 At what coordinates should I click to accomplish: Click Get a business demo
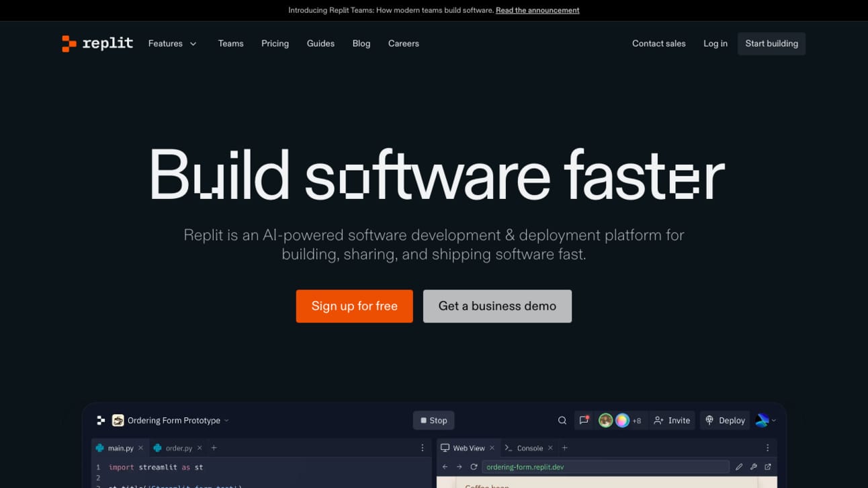(497, 307)
